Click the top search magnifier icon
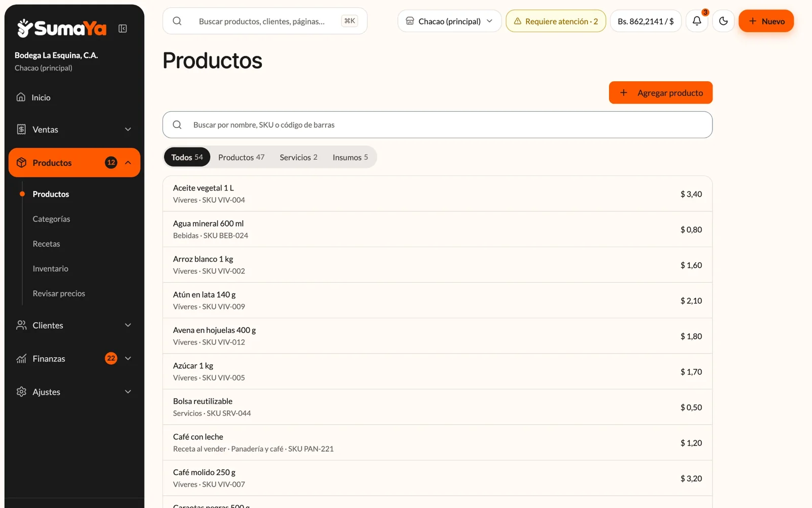This screenshot has height=508, width=812. pos(177,21)
